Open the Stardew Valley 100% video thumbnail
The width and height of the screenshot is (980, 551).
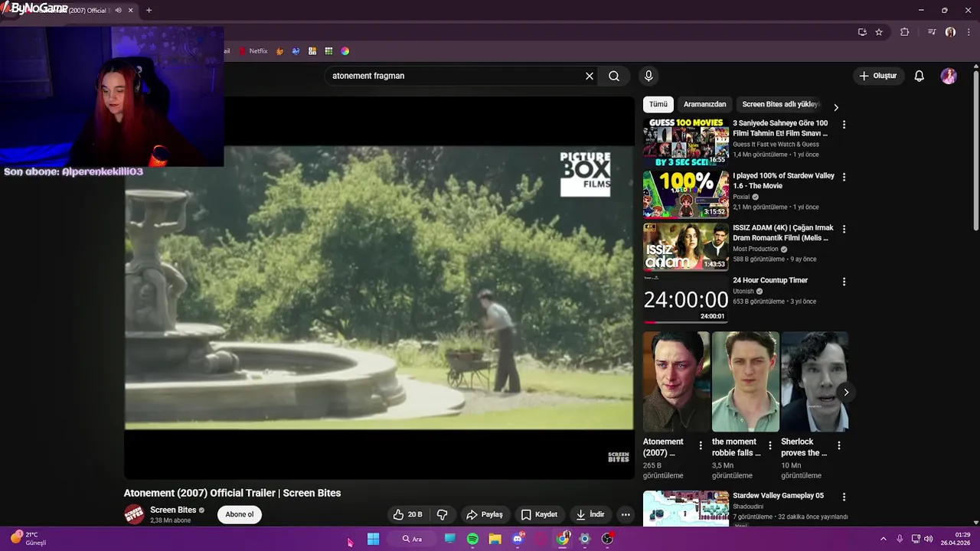(686, 194)
